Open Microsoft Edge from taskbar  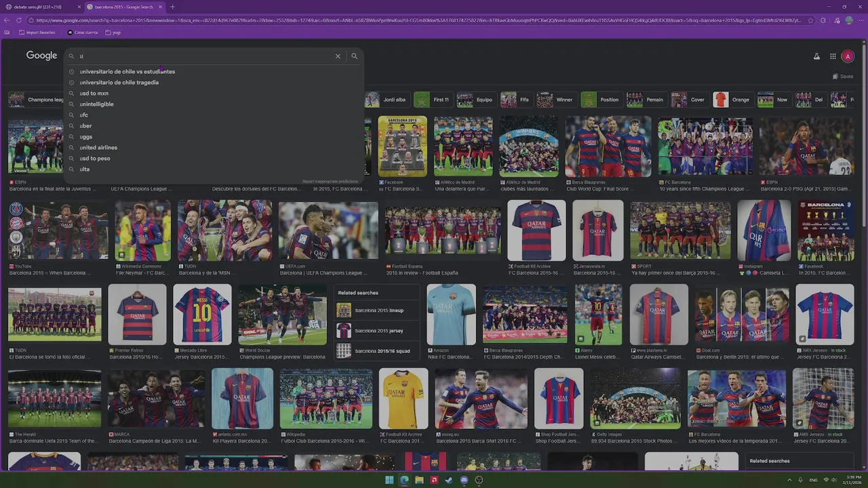click(404, 480)
